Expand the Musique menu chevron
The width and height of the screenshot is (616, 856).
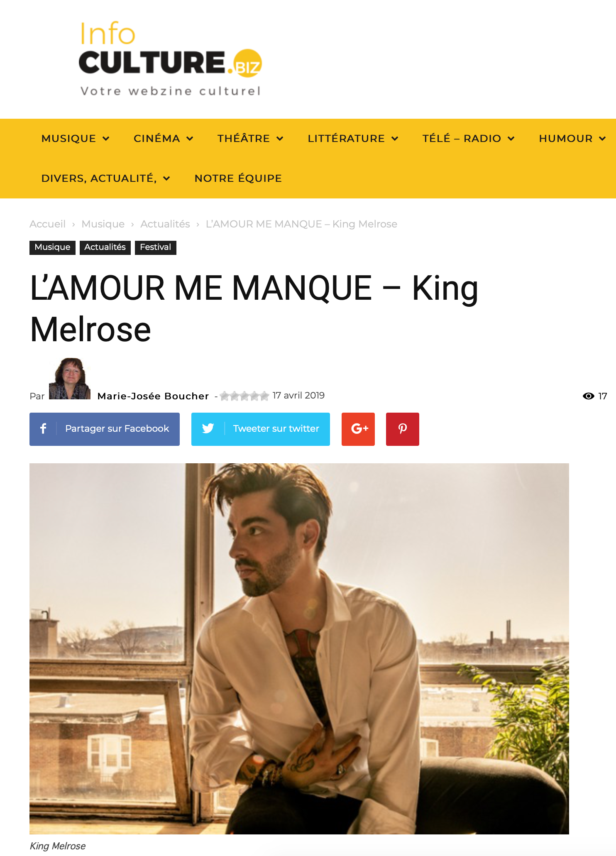click(106, 139)
